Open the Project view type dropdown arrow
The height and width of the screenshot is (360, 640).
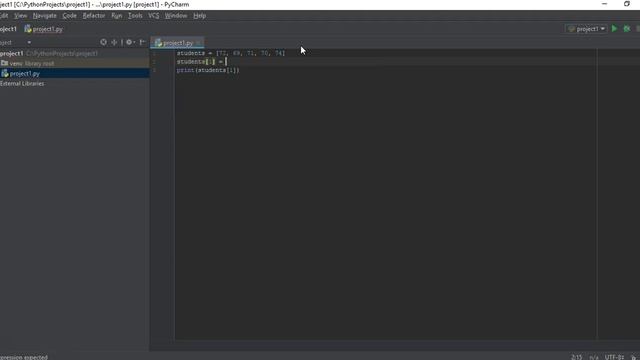(29, 42)
